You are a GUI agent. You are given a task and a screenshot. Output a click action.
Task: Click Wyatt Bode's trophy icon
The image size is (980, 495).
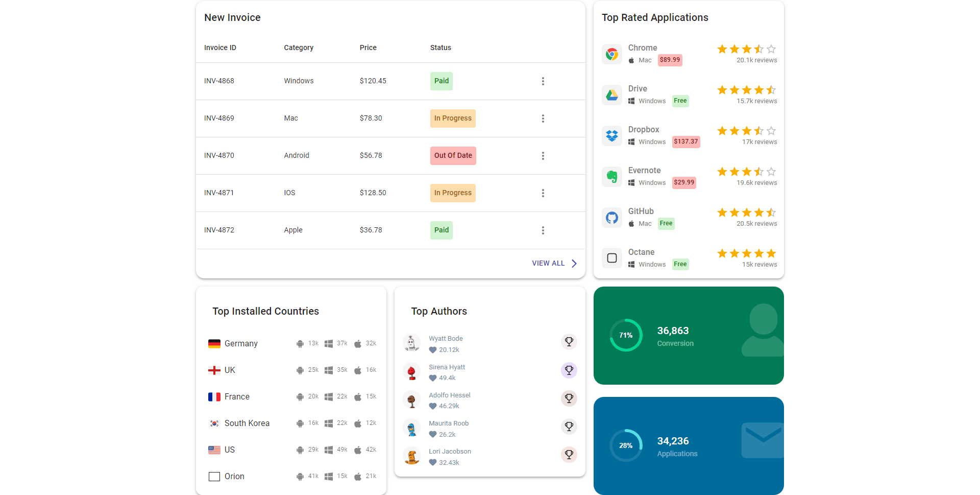click(569, 342)
